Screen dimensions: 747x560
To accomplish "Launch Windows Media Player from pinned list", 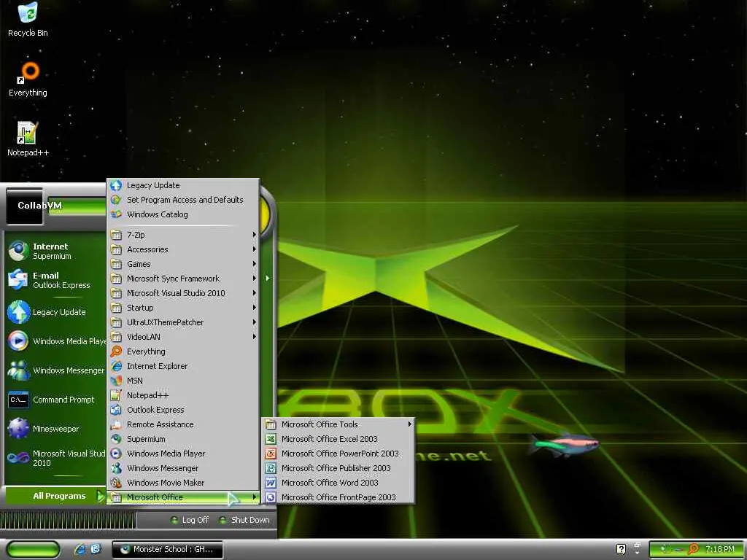I will click(18, 341).
